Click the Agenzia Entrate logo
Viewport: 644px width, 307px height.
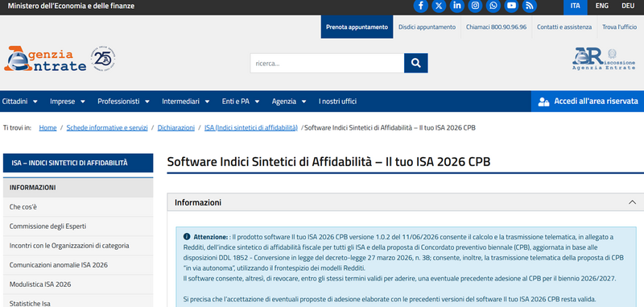coord(45,59)
